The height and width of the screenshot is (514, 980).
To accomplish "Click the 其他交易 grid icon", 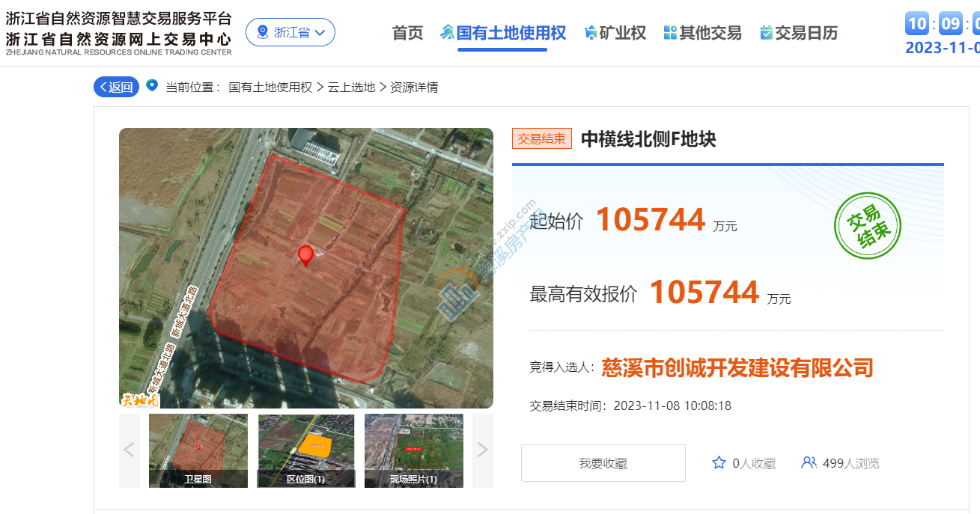I will point(670,33).
